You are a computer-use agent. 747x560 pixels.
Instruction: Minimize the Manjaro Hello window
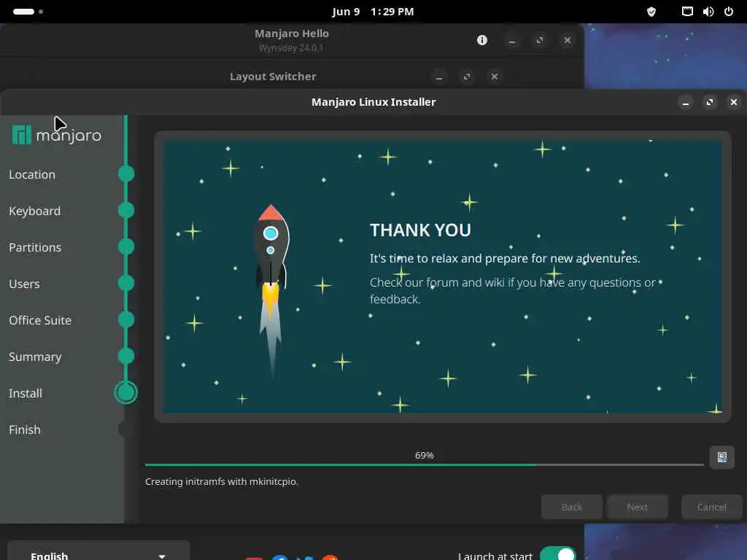[x=512, y=41]
